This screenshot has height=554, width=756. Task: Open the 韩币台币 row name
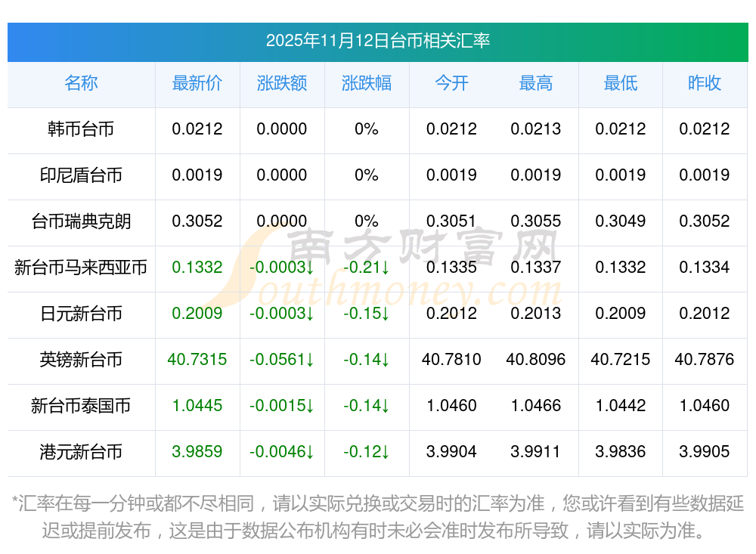pyautogui.click(x=81, y=129)
